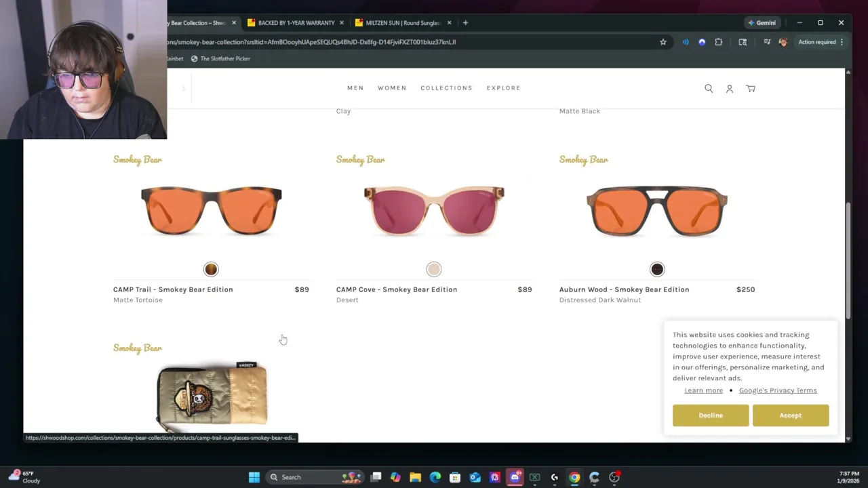Click the blue sound wave extension icon
Viewport: 868px width, 488px height.
686,42
